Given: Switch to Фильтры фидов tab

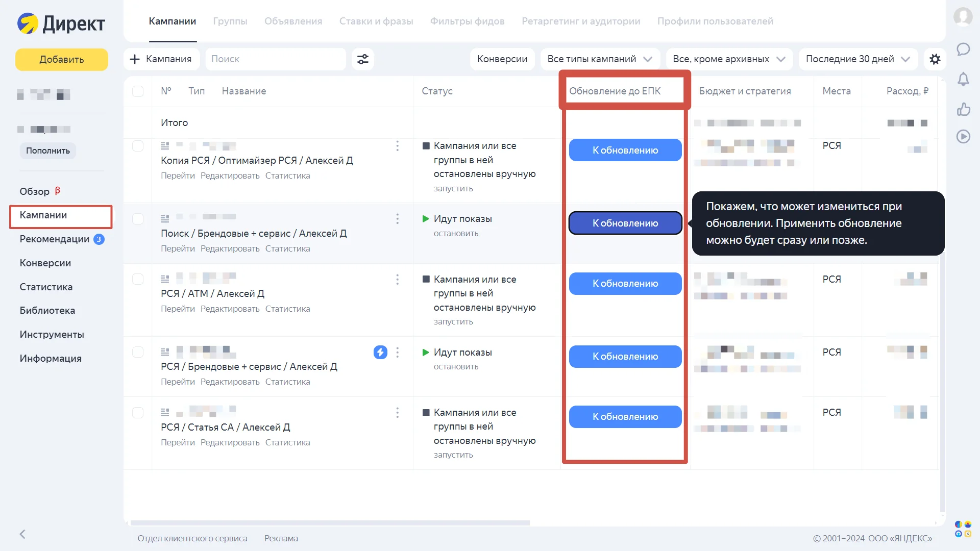Looking at the screenshot, I should pos(468,21).
